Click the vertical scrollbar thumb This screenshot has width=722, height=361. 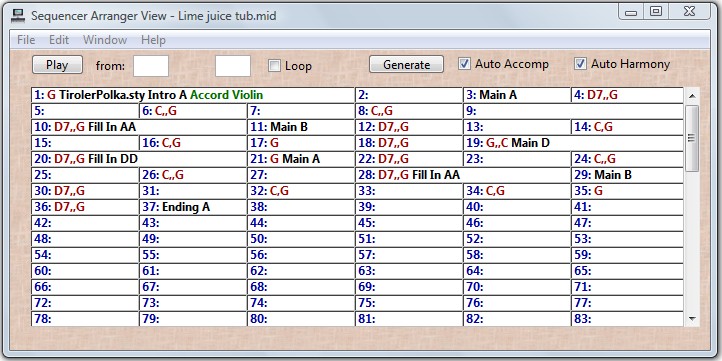point(692,138)
